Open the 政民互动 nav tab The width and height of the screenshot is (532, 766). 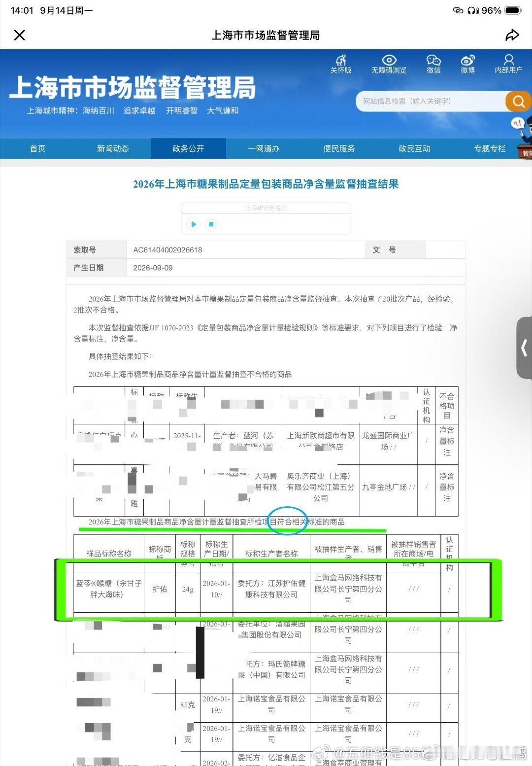(x=414, y=148)
